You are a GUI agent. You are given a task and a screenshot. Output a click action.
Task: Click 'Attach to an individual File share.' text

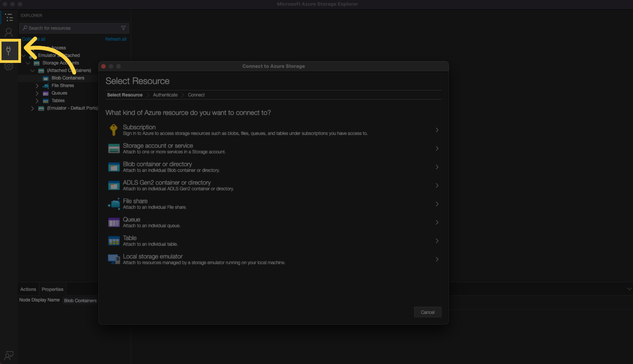point(155,207)
